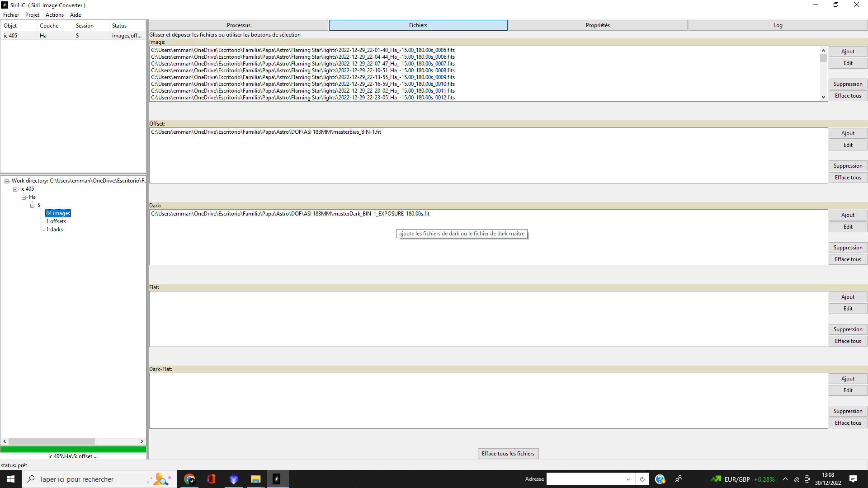Open File Explorer from the taskbar
This screenshot has height=488, width=868.
pyautogui.click(x=255, y=479)
